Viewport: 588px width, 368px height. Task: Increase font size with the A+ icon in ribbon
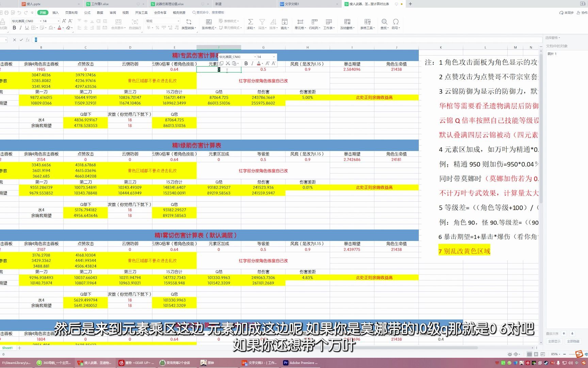(64, 21)
